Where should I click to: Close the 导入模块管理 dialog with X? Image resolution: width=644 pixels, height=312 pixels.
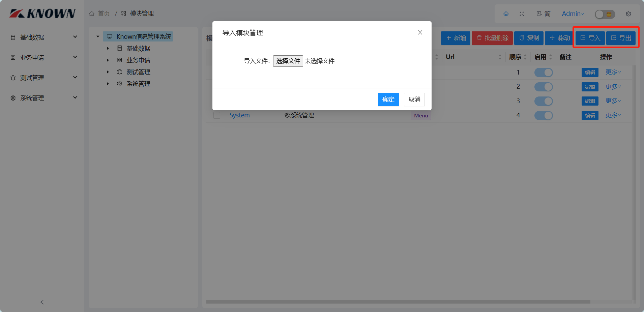[x=420, y=32]
